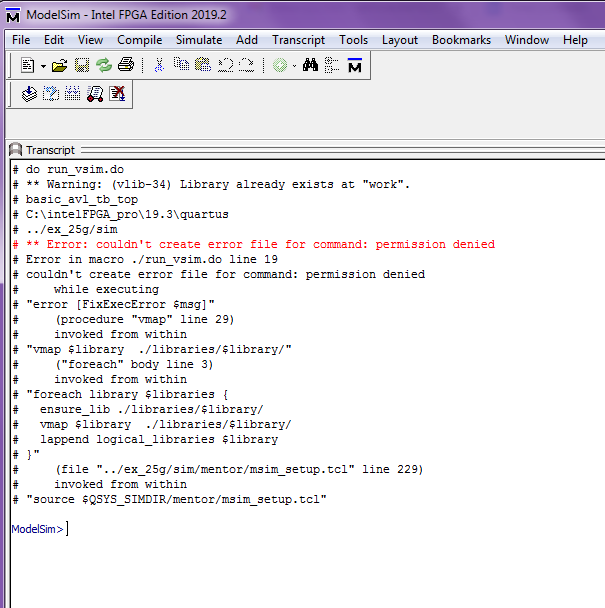Click the New file toolbar icon
Image resolution: width=605 pixels, height=608 pixels.
pyautogui.click(x=28, y=65)
